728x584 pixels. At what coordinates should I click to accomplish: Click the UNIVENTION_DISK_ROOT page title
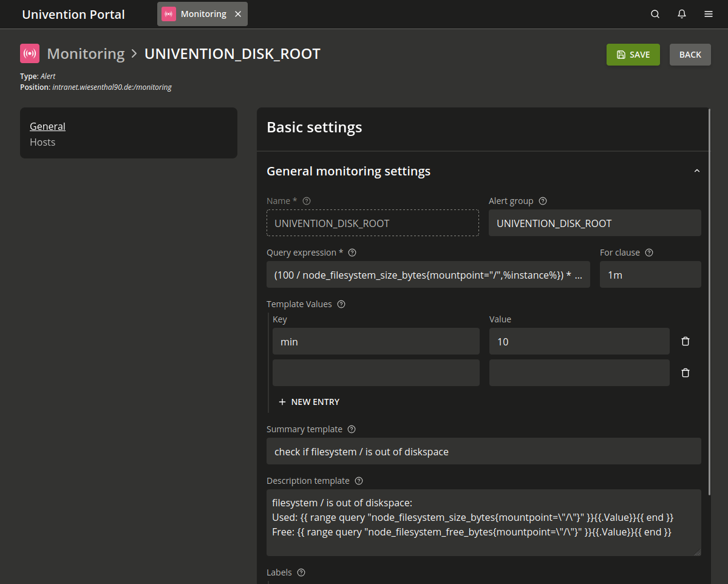pyautogui.click(x=232, y=54)
